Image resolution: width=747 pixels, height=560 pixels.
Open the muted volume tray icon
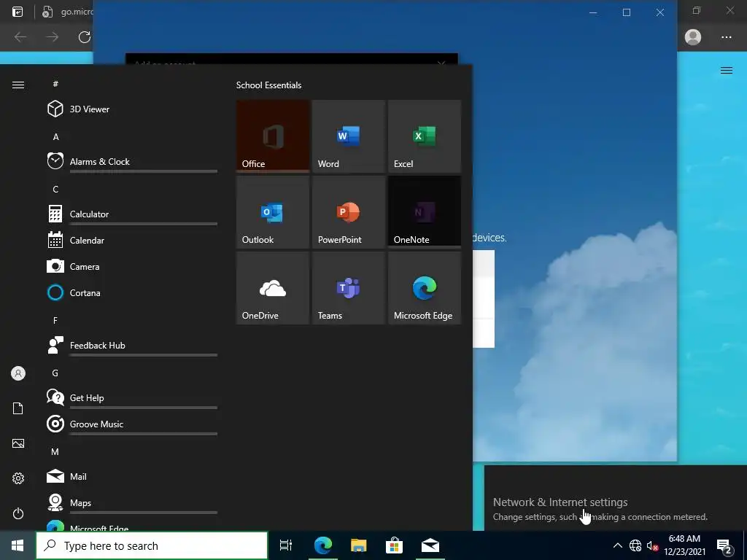point(652,545)
